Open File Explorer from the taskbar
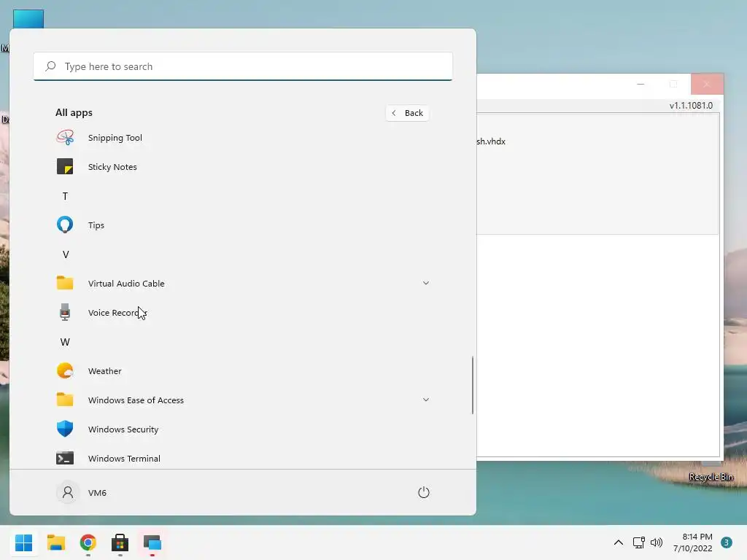The height and width of the screenshot is (560, 747). [x=56, y=542]
